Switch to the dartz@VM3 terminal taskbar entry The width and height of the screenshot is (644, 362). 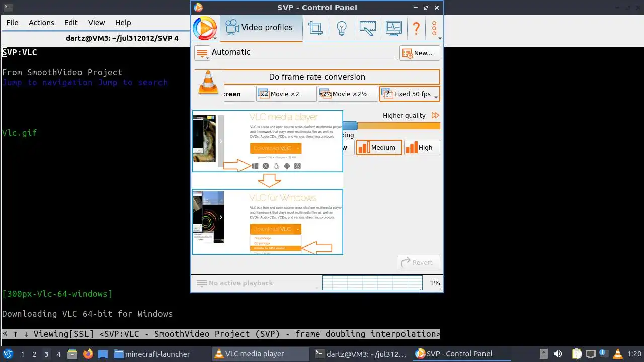[x=360, y=354]
